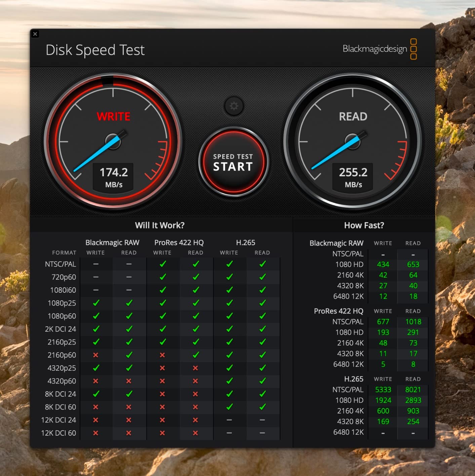Open the settings gear icon
475x476 pixels.
(x=234, y=106)
